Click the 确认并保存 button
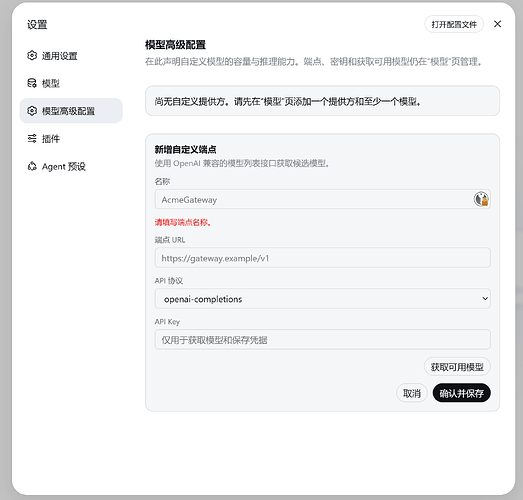This screenshot has width=523, height=500. click(461, 393)
